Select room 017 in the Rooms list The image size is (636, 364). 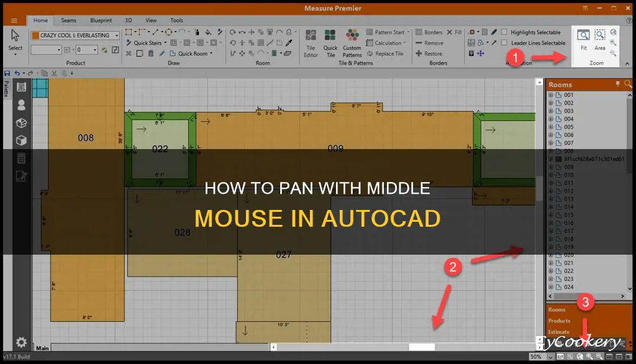point(569,231)
